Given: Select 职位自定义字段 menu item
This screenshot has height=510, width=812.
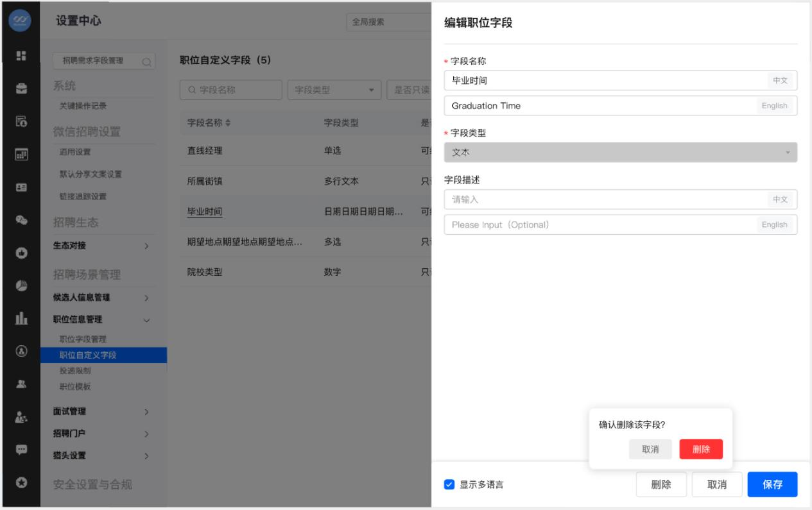Looking at the screenshot, I should (103, 355).
